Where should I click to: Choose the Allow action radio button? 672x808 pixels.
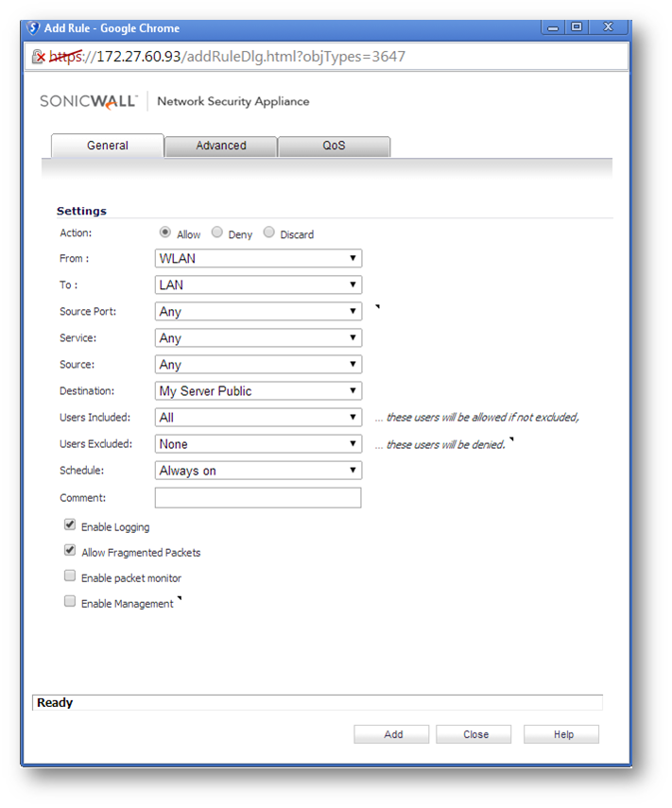[165, 233]
